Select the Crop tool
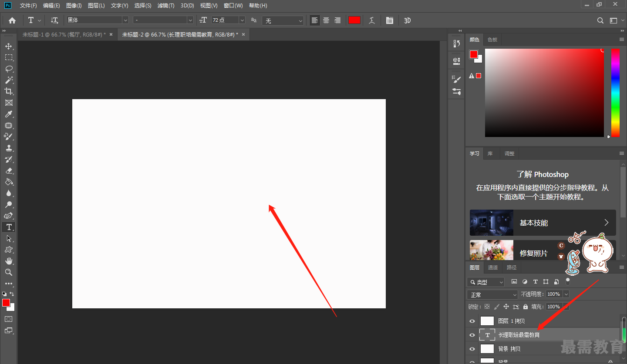Image resolution: width=627 pixels, height=364 pixels. pos(9,91)
